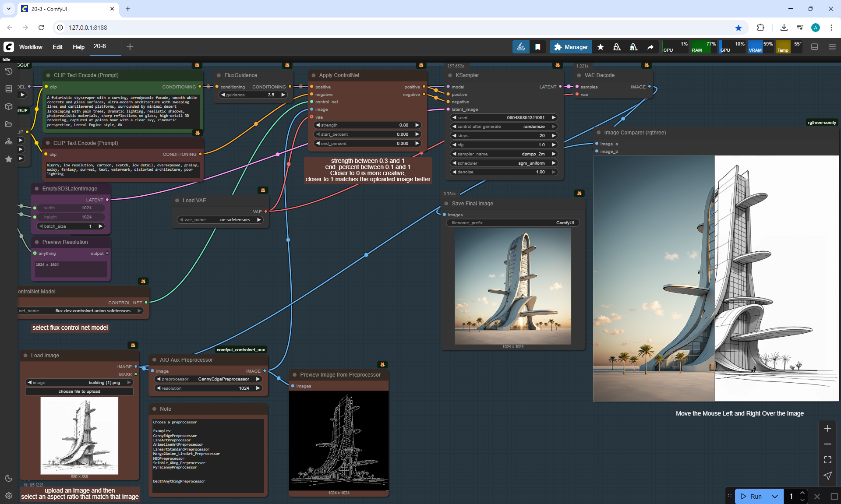Toggle dark theme moon icon

8,478
